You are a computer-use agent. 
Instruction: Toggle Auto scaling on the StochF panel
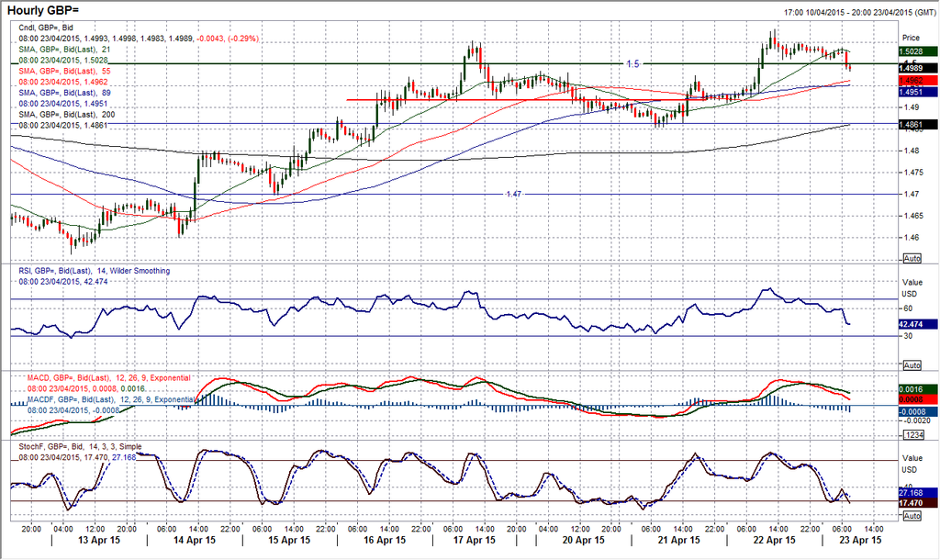(x=912, y=517)
